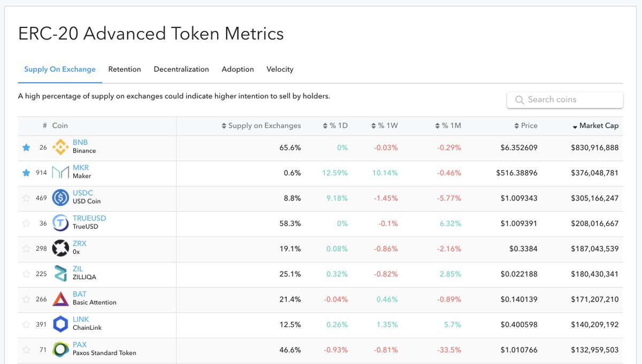This screenshot has height=364, width=642.
Task: Toggle Market Cap sort order
Action: (x=598, y=126)
